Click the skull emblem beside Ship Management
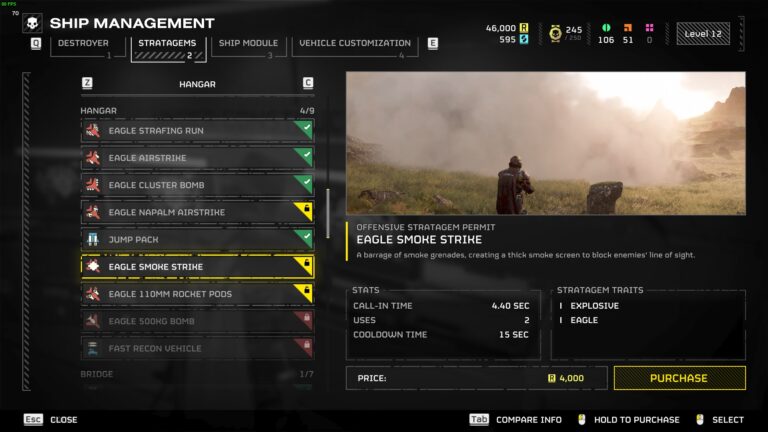Viewport: 768px width, 432px height. [32, 23]
